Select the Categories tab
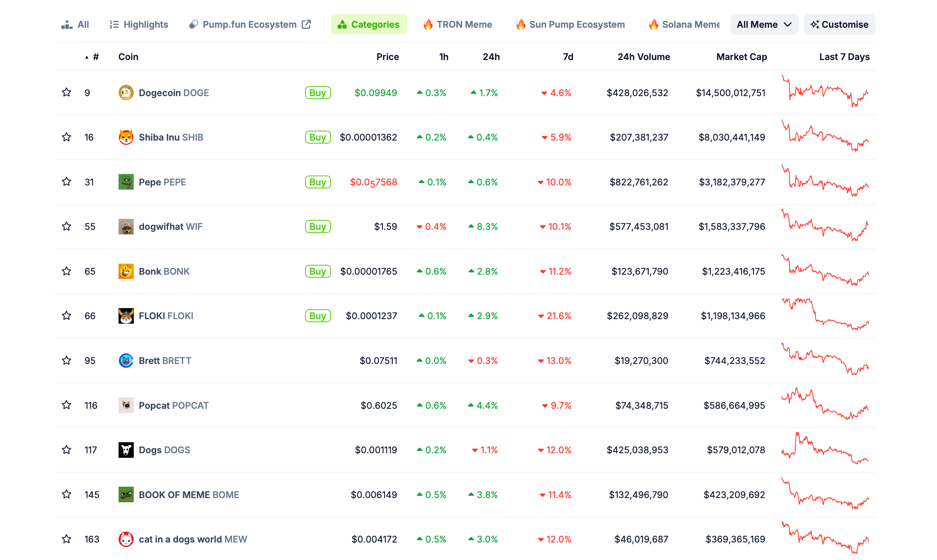The height and width of the screenshot is (560, 937). 369,24
